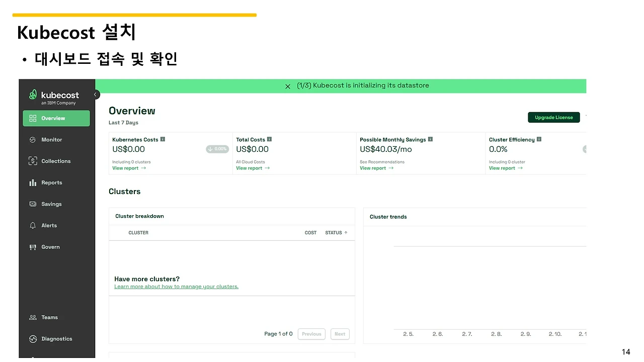Click the COST column header
Image resolution: width=644 pixels, height=362 pixels.
pos(310,233)
